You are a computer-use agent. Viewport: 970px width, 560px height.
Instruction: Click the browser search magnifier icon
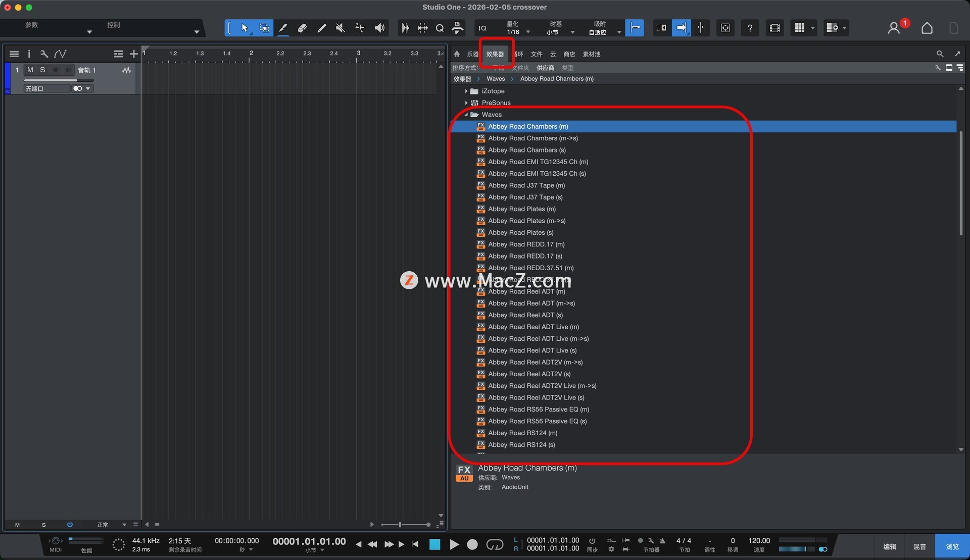tap(940, 54)
